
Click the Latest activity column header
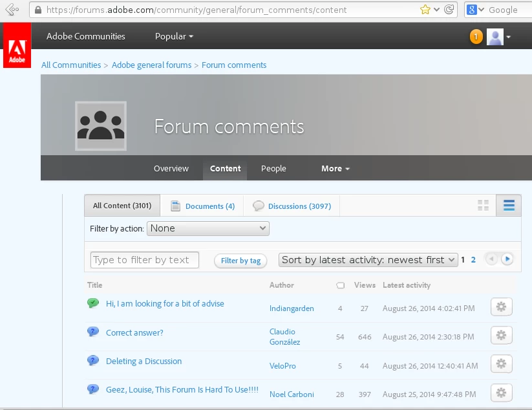(407, 285)
